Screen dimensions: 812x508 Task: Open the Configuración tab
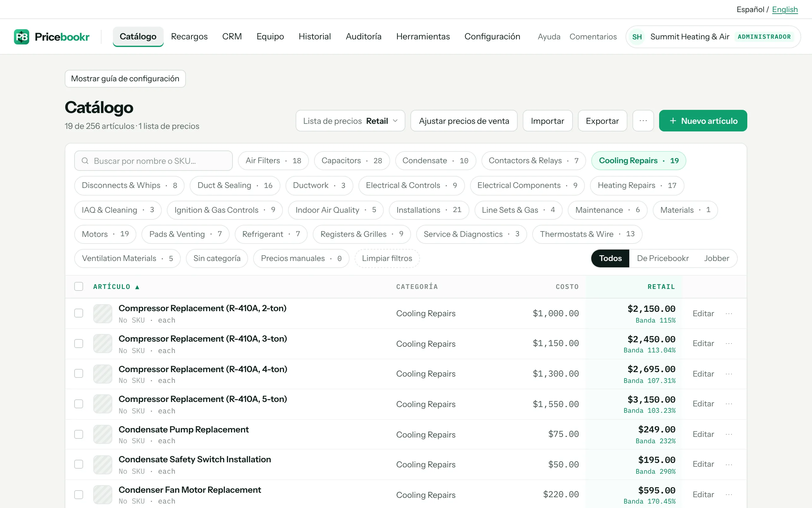(x=492, y=37)
